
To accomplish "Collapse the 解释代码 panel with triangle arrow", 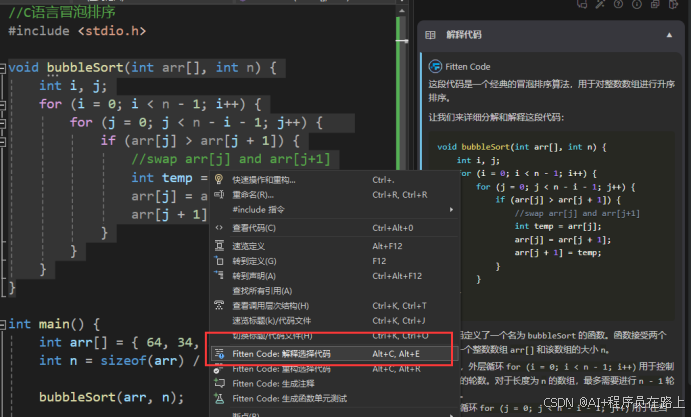I will [x=669, y=35].
